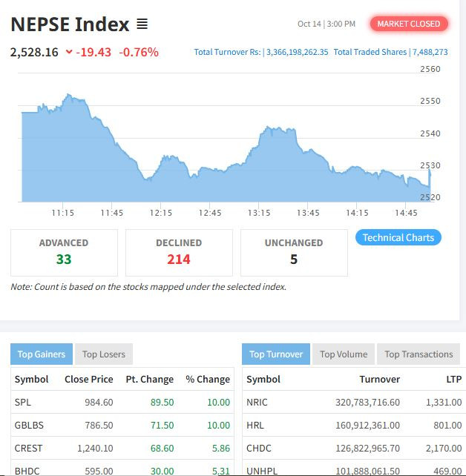Open the Technical Charts button
This screenshot has width=466, height=476.
pyautogui.click(x=398, y=237)
